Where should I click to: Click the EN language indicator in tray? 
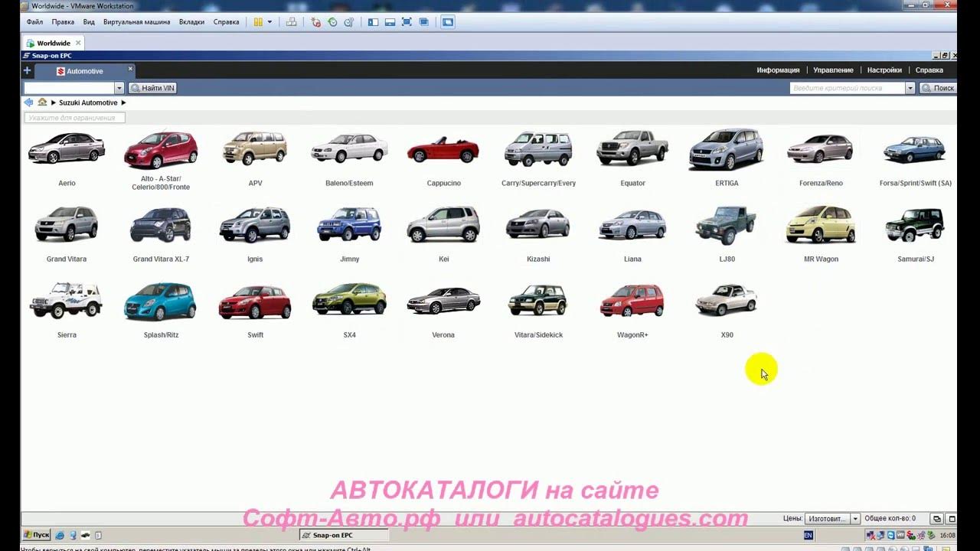808,535
